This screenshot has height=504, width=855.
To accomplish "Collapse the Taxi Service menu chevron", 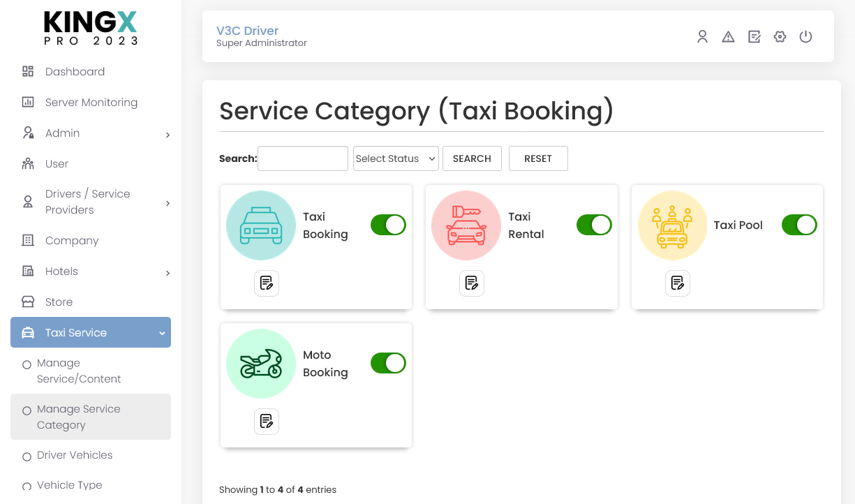I will 162,334.
